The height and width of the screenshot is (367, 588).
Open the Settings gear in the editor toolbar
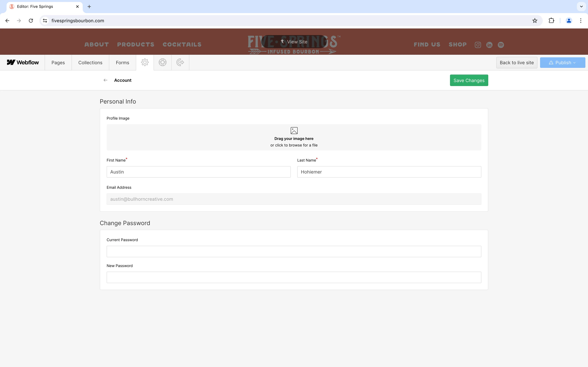(145, 62)
